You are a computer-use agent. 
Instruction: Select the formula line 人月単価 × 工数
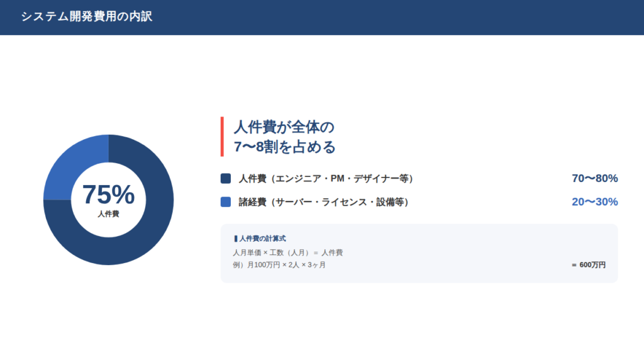coord(287,252)
